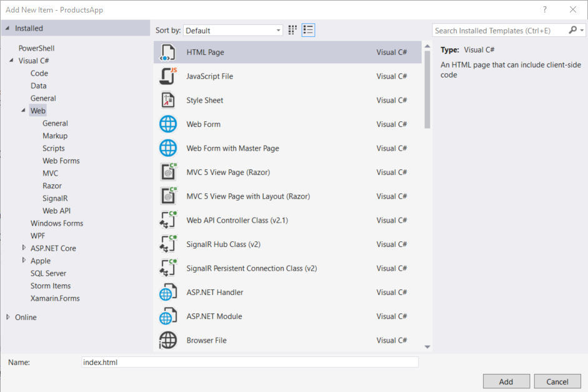The image size is (588, 392).
Task: Expand the Online section
Action: click(x=8, y=317)
